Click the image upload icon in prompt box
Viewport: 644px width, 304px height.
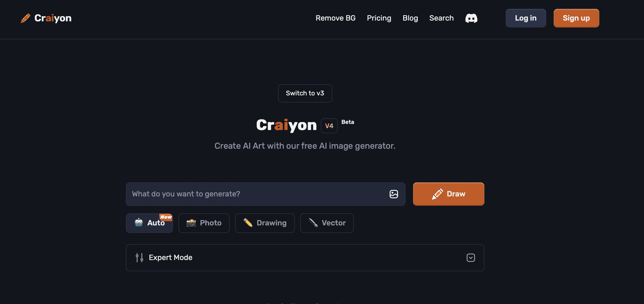tap(394, 194)
